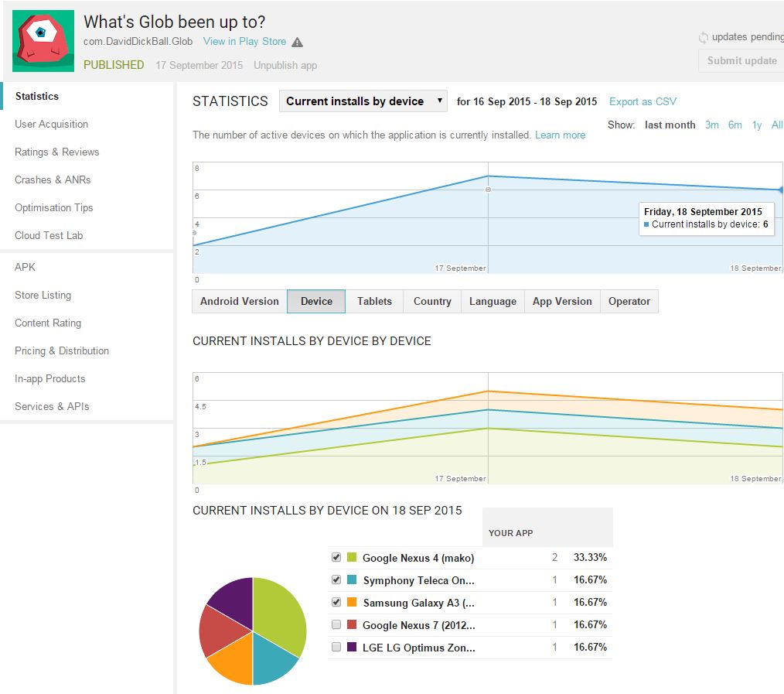Show statistics for 1y range
The width and height of the screenshot is (784, 694).
pyautogui.click(x=757, y=125)
